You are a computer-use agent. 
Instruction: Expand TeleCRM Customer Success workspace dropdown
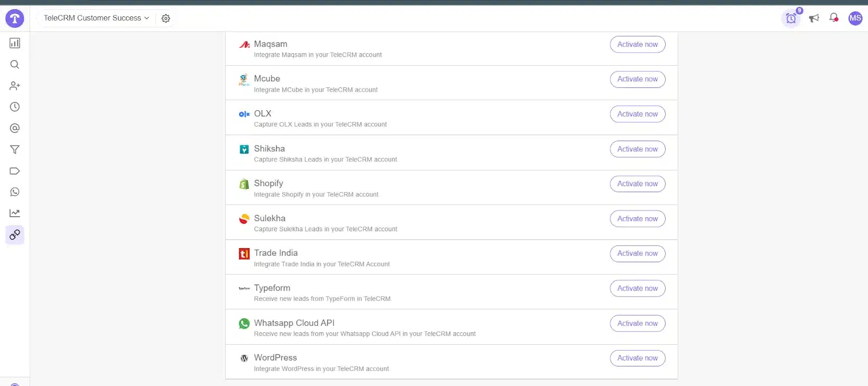(x=96, y=18)
